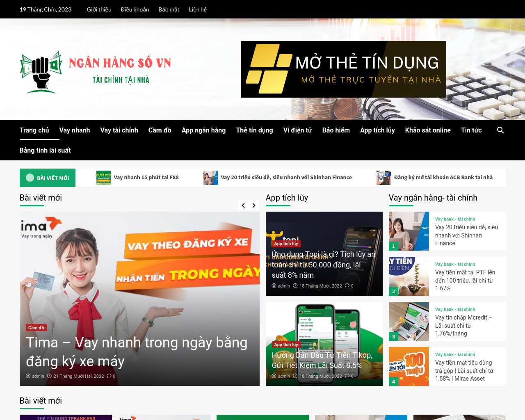The width and height of the screenshot is (525, 420).
Task: Click the BÀI VIẾT MỚI ticker label
Action: coord(48,178)
